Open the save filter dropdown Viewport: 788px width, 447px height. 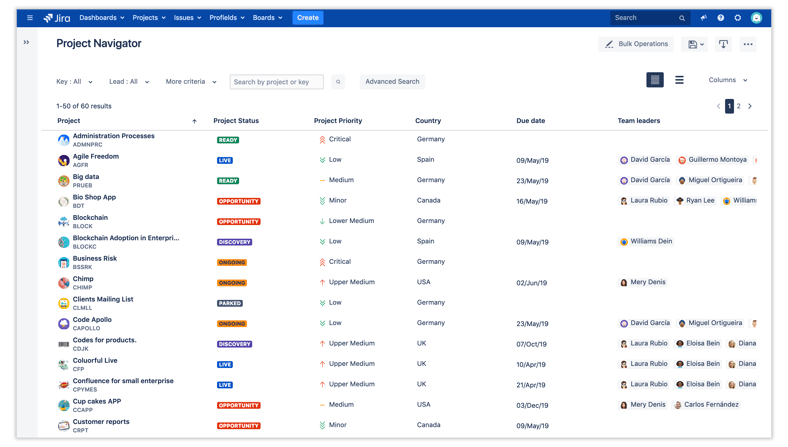695,44
